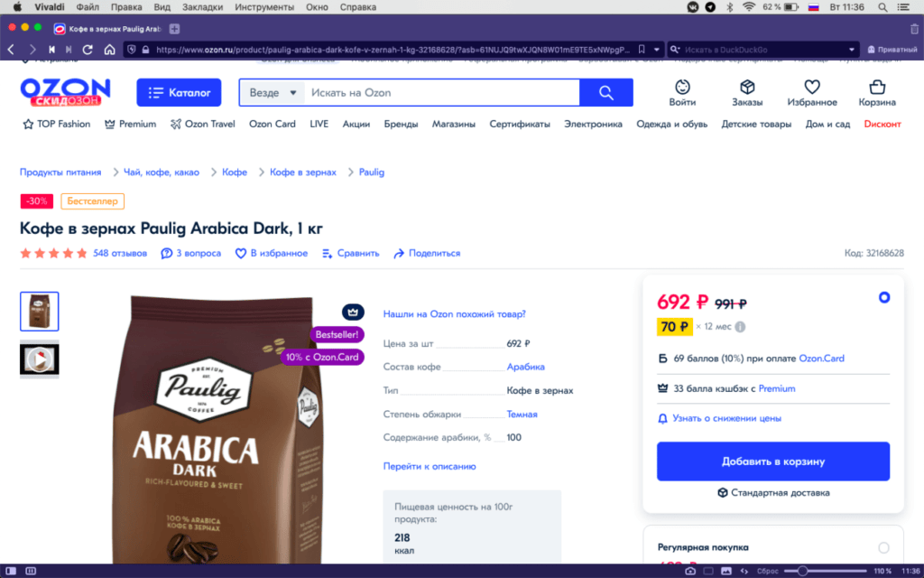Expand the Везде search category dropdown
924x578 pixels.
(x=273, y=93)
